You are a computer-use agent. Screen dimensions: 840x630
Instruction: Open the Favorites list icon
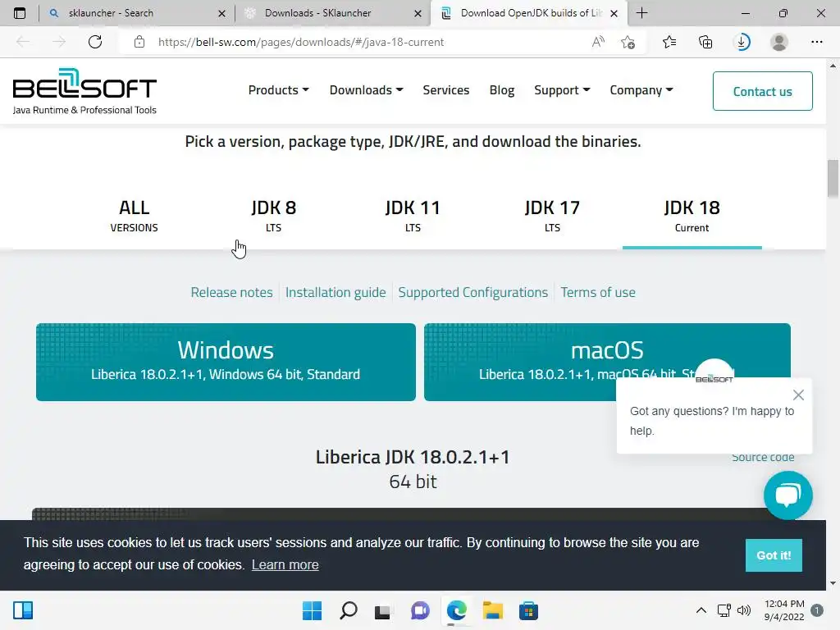coord(669,42)
